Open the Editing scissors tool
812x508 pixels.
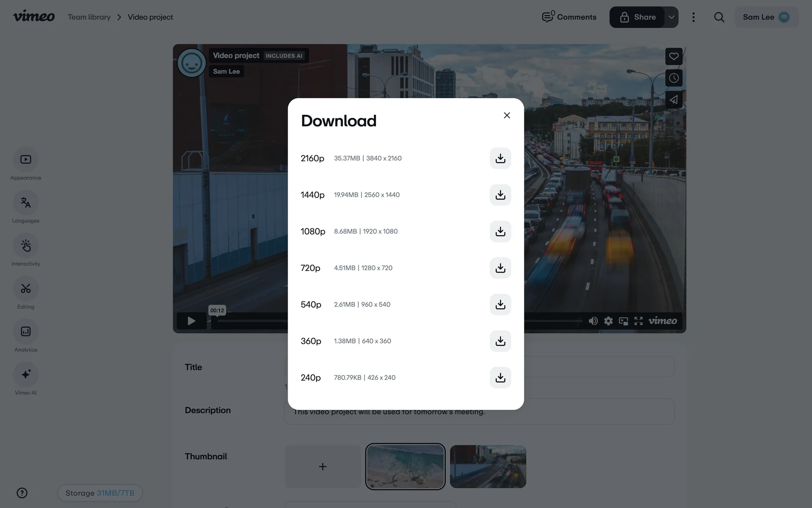pyautogui.click(x=26, y=289)
